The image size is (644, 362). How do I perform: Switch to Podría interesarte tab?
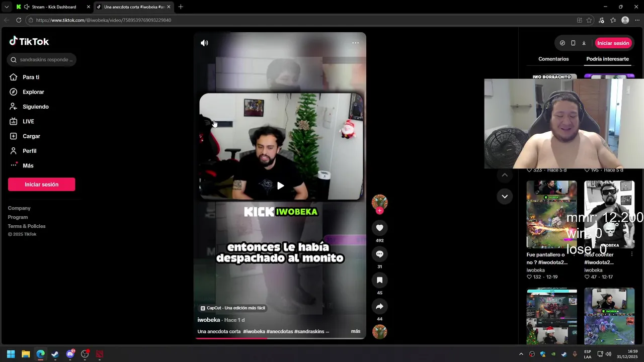coord(607,59)
